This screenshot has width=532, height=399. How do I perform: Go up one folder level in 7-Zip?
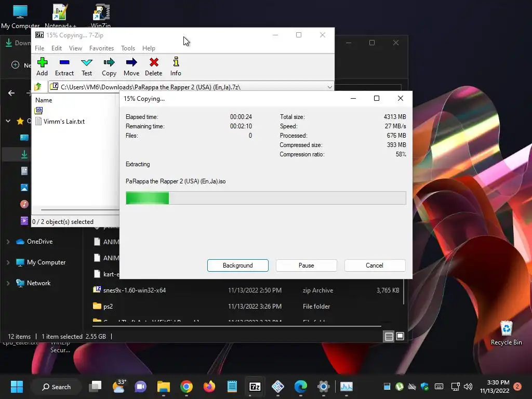tap(38, 87)
